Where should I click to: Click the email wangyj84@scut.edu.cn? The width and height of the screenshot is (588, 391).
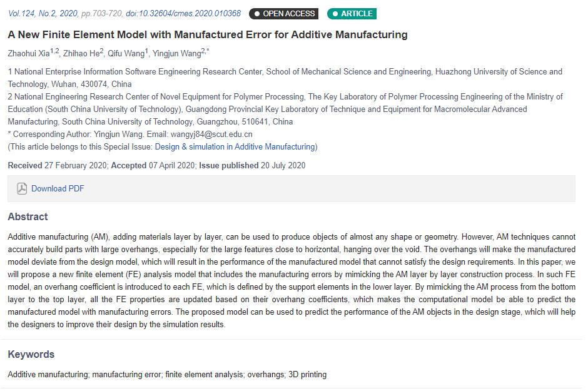(x=211, y=135)
